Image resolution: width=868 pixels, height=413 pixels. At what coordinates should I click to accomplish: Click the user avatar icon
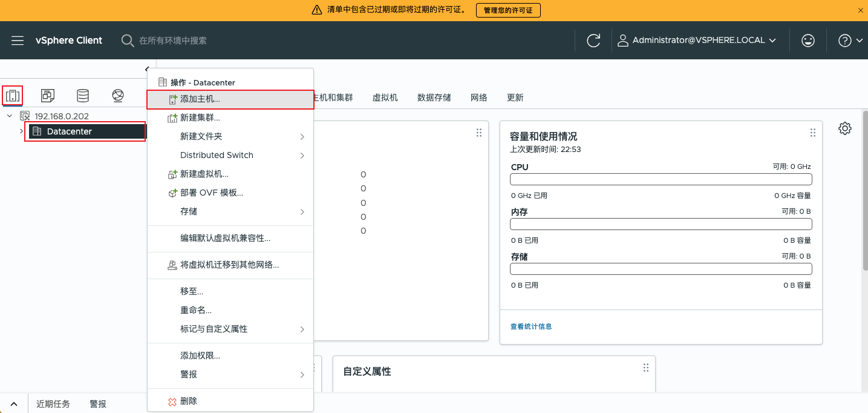pyautogui.click(x=623, y=41)
